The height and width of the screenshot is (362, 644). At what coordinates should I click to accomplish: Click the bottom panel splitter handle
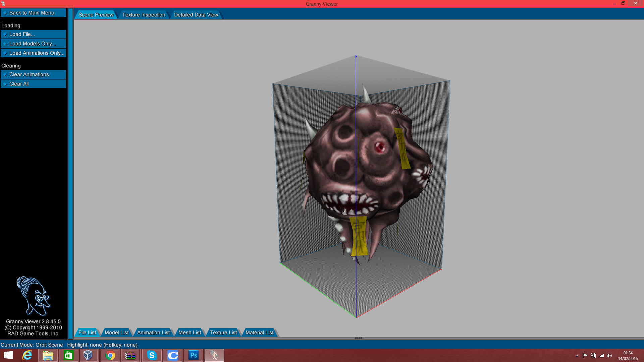point(359,338)
